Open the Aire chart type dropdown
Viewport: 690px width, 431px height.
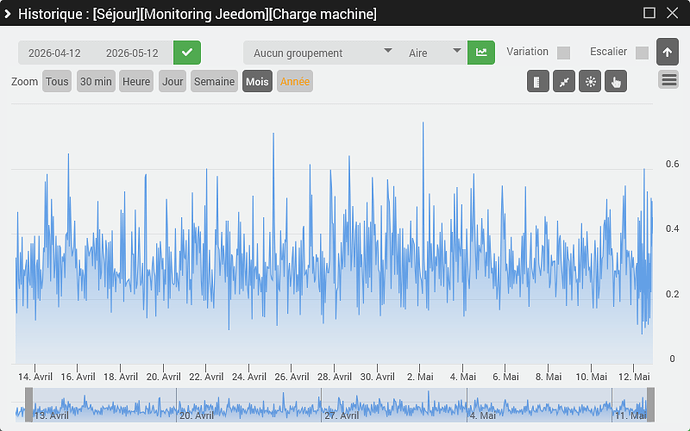click(x=433, y=53)
